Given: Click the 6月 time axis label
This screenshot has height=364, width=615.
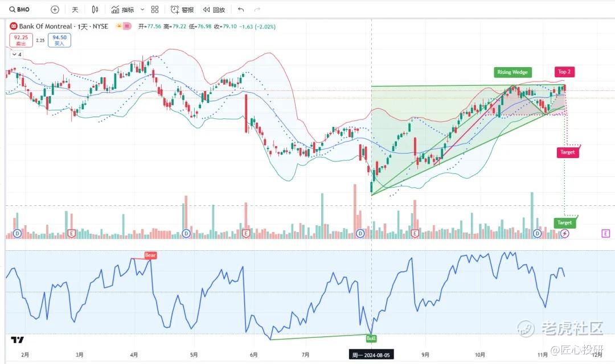Looking at the screenshot, I should coord(254,354).
